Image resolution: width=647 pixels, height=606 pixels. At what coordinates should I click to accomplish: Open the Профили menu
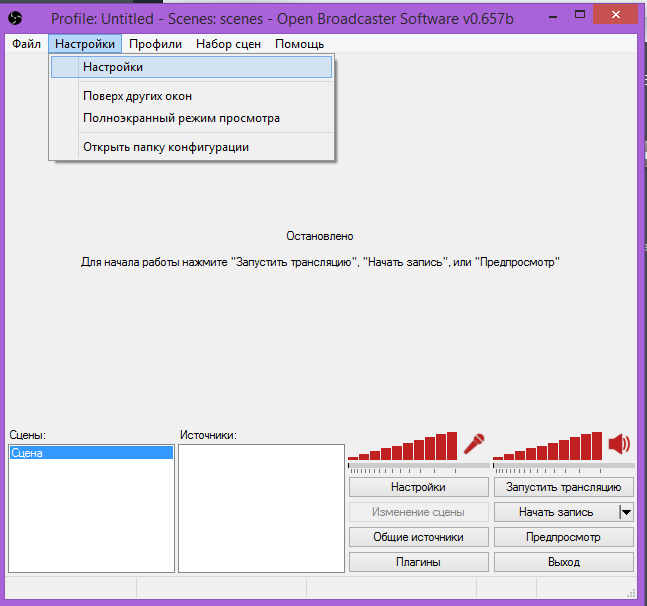point(155,44)
